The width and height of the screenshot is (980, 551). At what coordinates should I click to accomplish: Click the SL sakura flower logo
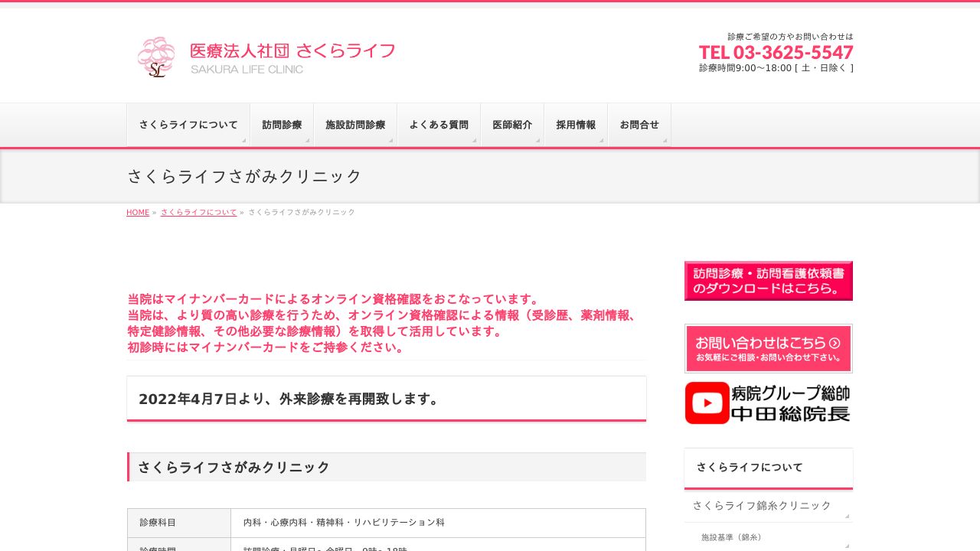tap(155, 57)
